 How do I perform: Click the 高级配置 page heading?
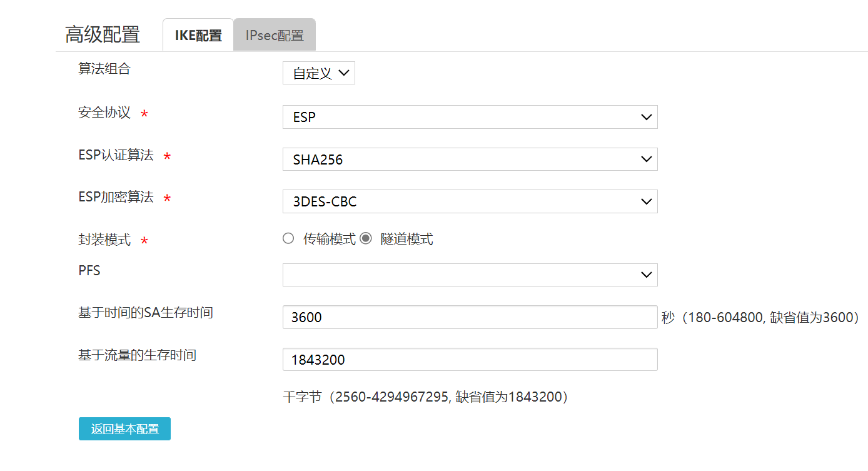tap(103, 35)
